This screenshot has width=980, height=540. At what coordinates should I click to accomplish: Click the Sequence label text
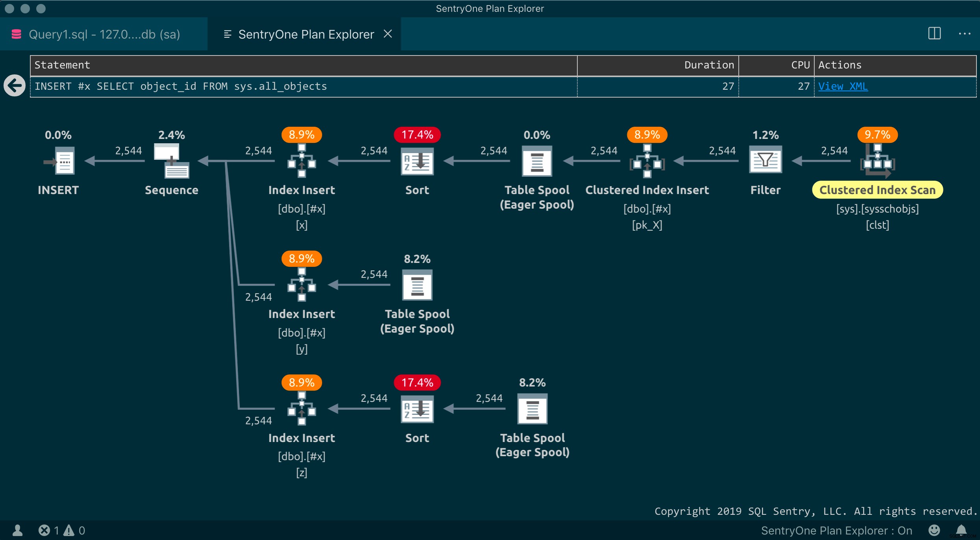pyautogui.click(x=172, y=190)
